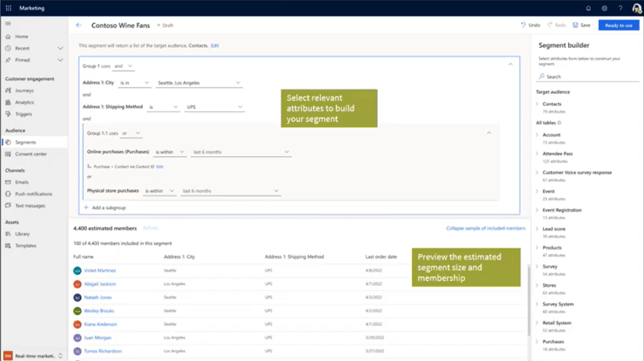
Task: Click the notifications bell icon
Action: pos(589,9)
